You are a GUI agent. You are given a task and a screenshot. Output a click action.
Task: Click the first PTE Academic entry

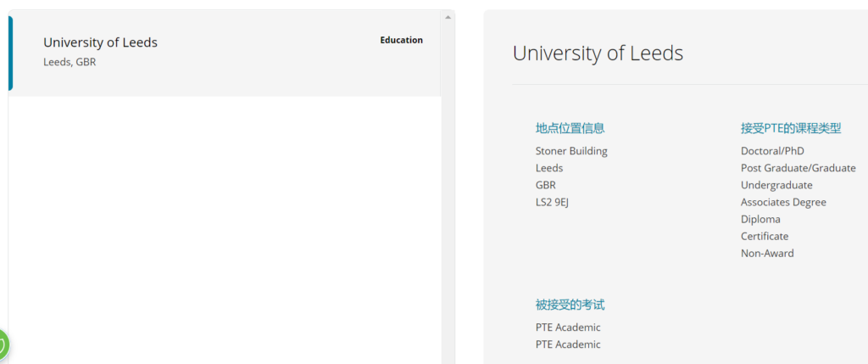(x=568, y=328)
